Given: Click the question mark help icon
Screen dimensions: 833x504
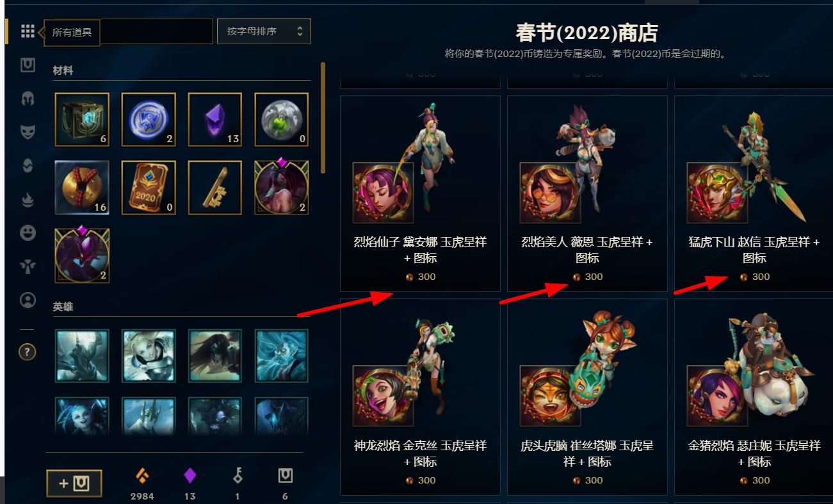Looking at the screenshot, I should tap(28, 352).
